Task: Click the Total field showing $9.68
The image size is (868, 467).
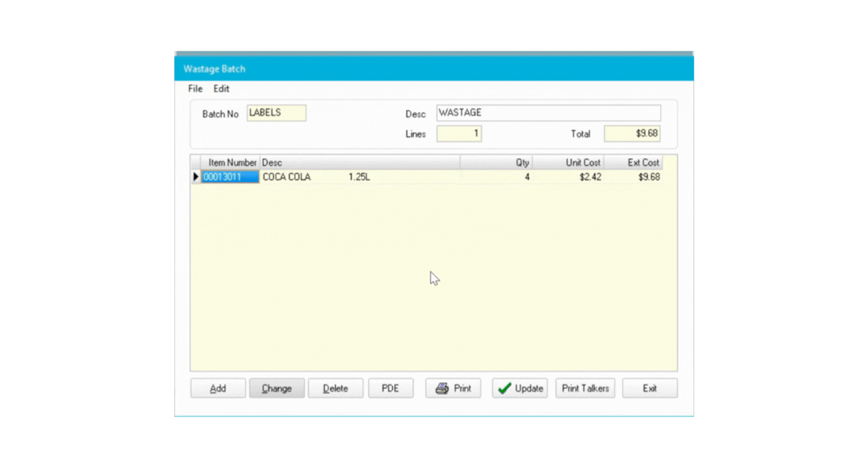Action: pos(632,134)
